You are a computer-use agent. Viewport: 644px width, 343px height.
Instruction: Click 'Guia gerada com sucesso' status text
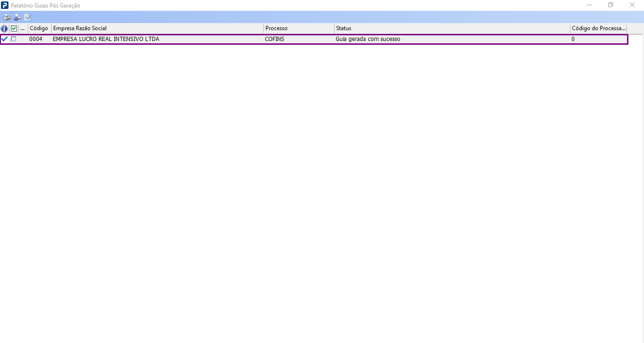click(x=368, y=39)
